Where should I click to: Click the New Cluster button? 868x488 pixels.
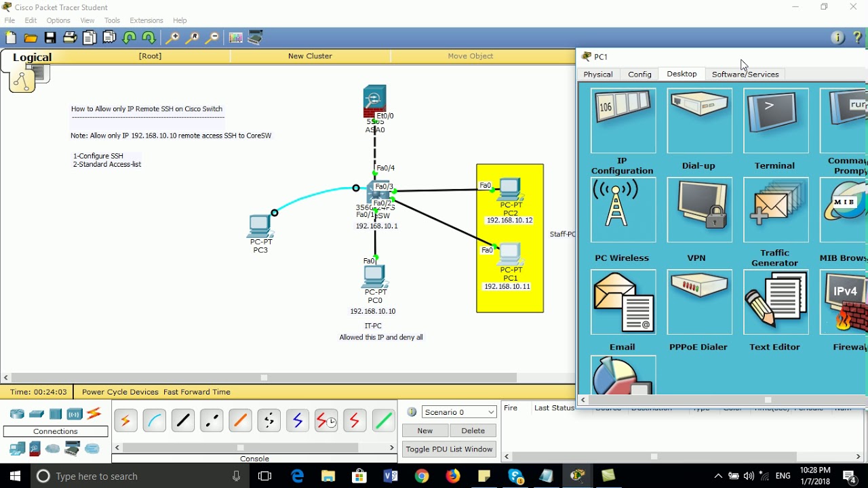pyautogui.click(x=310, y=56)
